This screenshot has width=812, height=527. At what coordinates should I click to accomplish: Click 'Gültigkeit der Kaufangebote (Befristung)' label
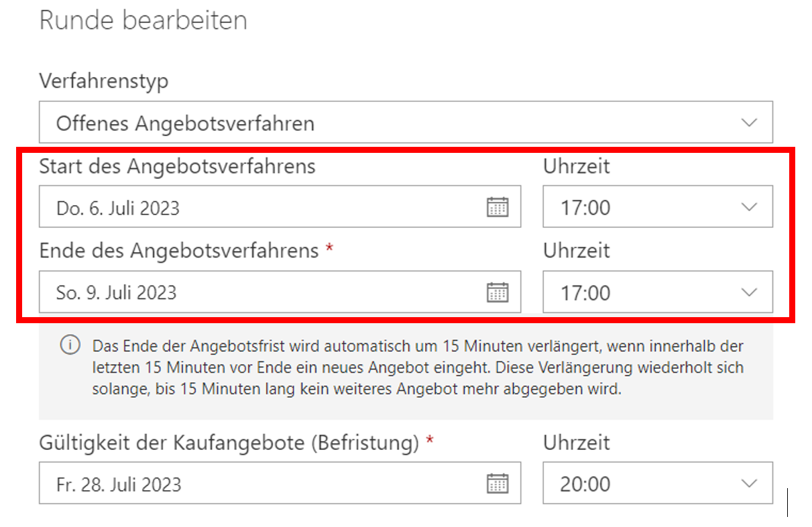click(x=229, y=443)
